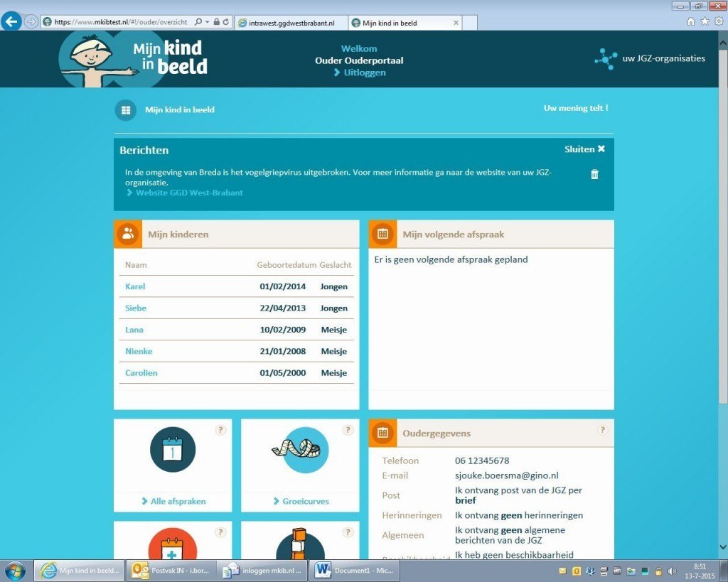Close the Berichten panel with Sluiten
728x582 pixels.
pyautogui.click(x=584, y=149)
